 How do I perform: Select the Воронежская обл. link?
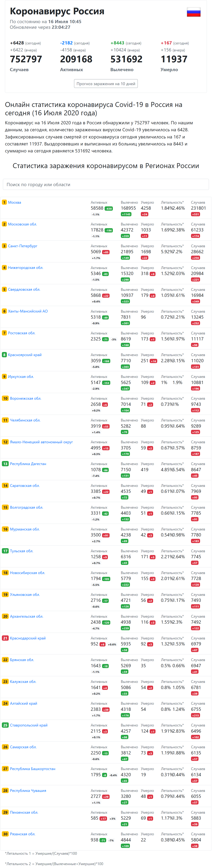click(x=26, y=399)
